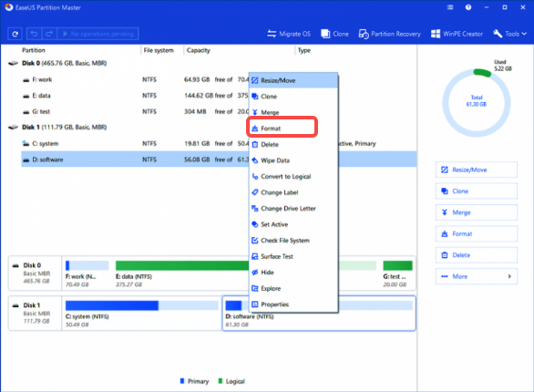The width and height of the screenshot is (534, 392).
Task: Select Delete in context menu
Action: [x=293, y=144]
